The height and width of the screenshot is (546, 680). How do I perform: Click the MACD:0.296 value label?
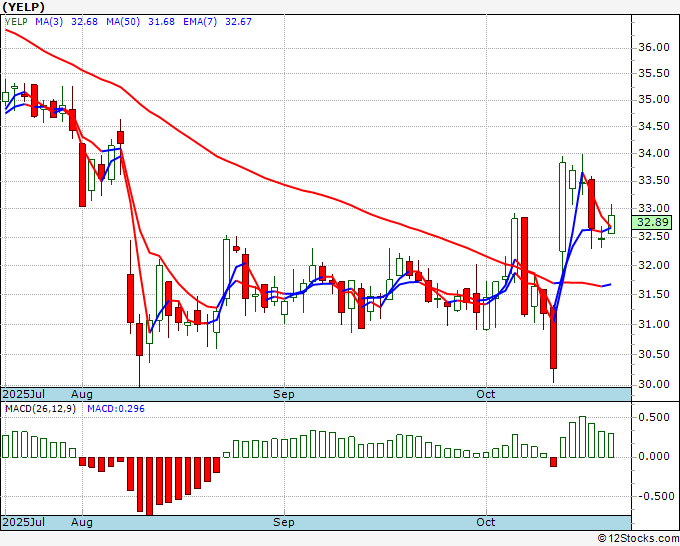[116, 409]
